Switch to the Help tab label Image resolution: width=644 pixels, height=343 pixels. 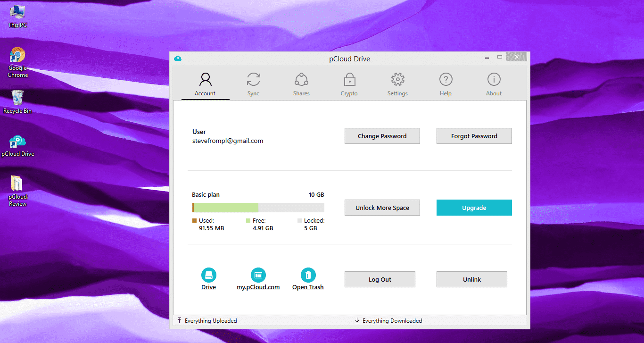coord(446,93)
